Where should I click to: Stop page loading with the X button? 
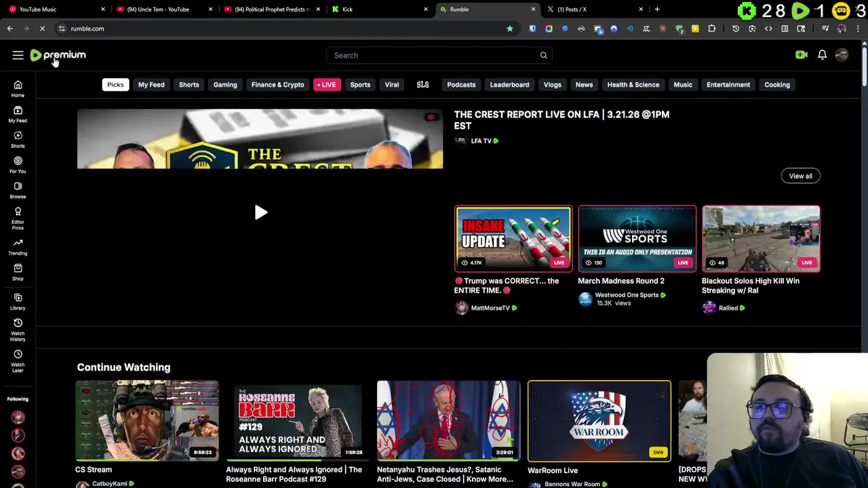tap(42, 28)
